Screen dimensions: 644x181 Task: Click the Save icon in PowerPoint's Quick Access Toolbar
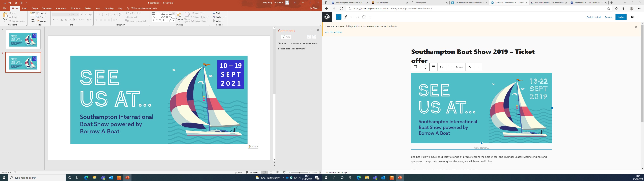(5, 3)
